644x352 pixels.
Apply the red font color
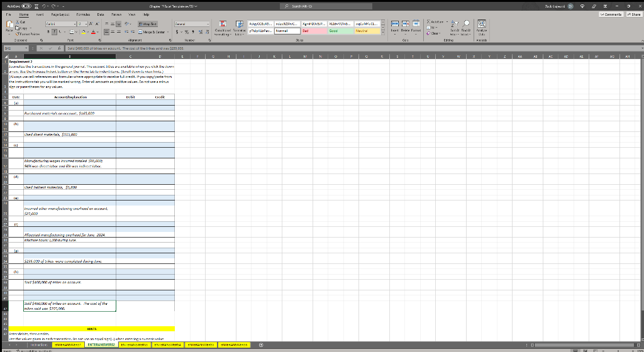click(93, 32)
